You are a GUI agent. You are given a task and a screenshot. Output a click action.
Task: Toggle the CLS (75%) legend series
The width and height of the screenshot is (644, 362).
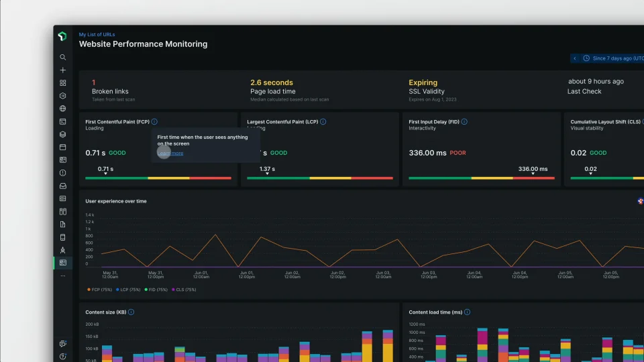click(x=184, y=290)
